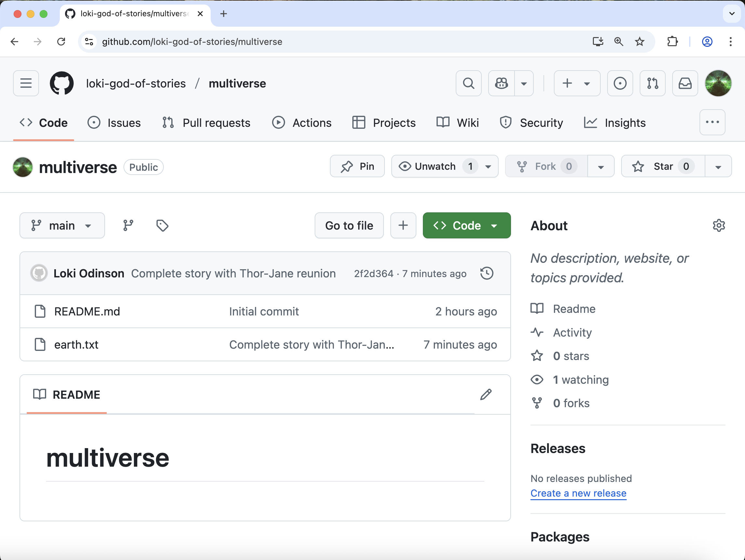The width and height of the screenshot is (745, 560).
Task: Open the hamburger navigation menu
Action: click(x=26, y=83)
